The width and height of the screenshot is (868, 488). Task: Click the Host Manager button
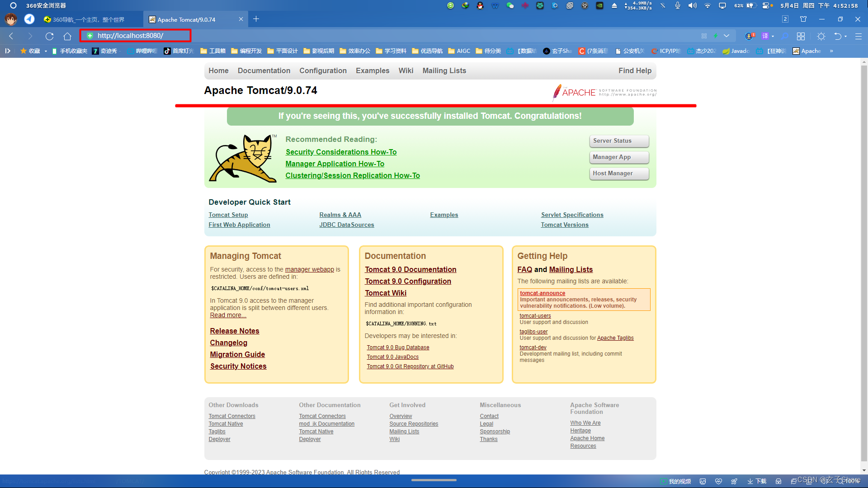click(x=619, y=174)
